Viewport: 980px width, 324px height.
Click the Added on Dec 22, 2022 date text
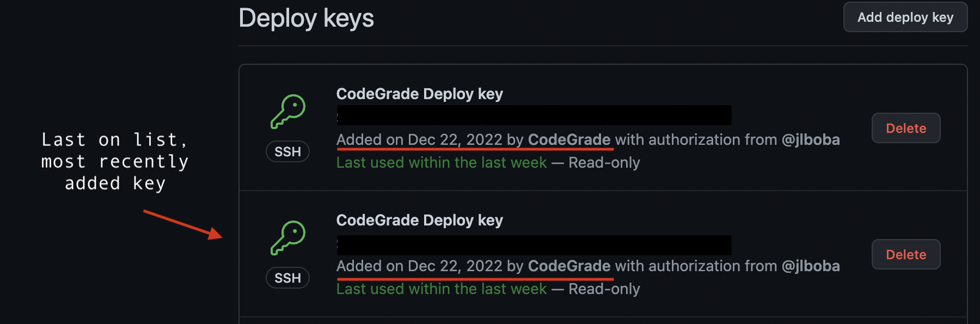tap(419, 139)
